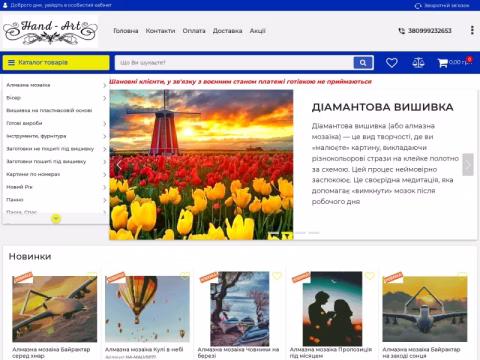Expand the Бісер category arrow

(104, 98)
